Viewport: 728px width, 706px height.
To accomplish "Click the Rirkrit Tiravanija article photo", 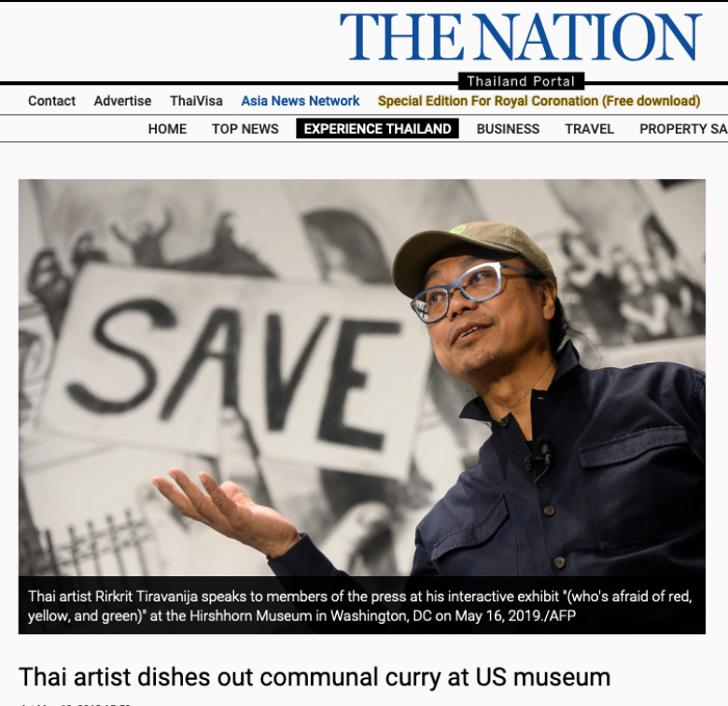I will 362,377.
